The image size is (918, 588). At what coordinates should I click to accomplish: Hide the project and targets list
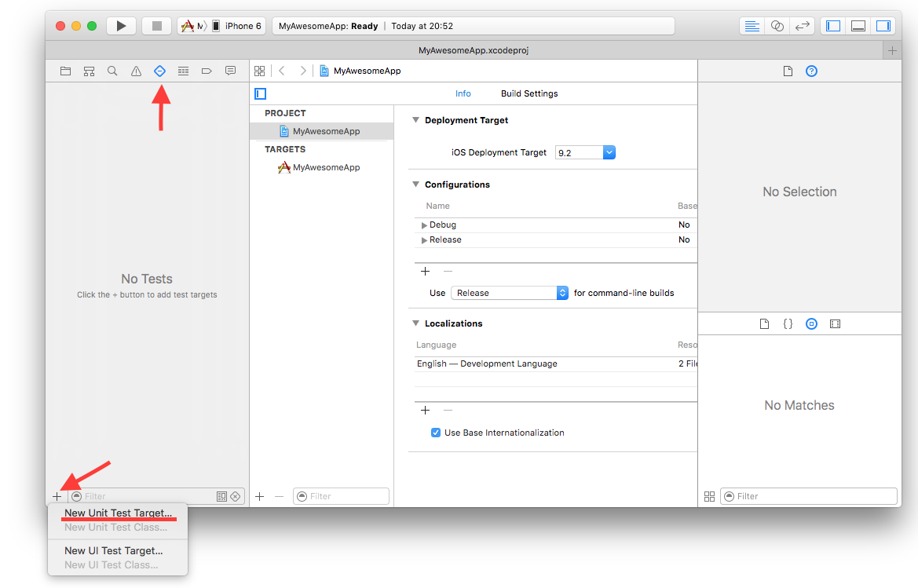(x=261, y=93)
